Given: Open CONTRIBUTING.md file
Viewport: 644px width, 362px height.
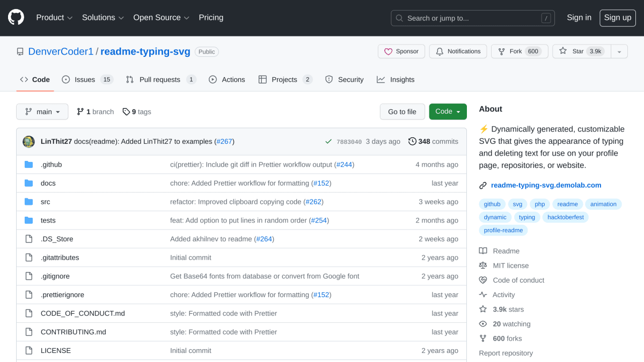Looking at the screenshot, I should coord(74,332).
